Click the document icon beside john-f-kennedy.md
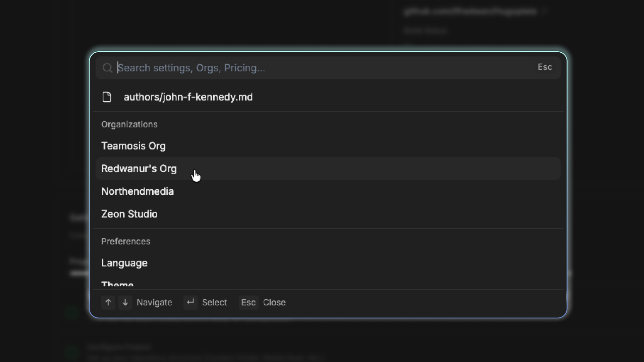Viewport: 644px width, 362px height. (107, 97)
